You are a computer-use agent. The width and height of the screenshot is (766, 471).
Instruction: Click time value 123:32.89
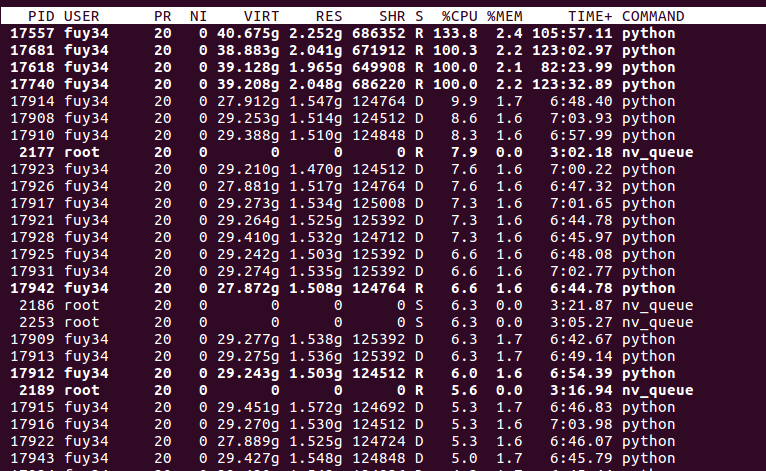(572, 84)
